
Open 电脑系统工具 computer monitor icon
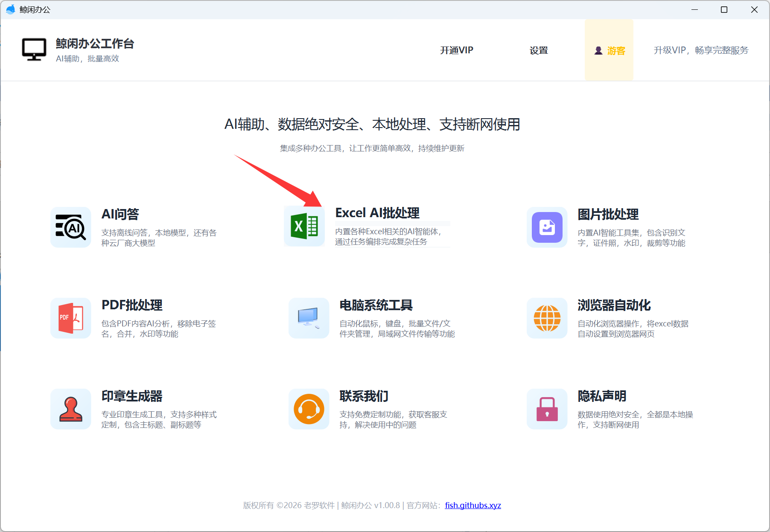[309, 318]
